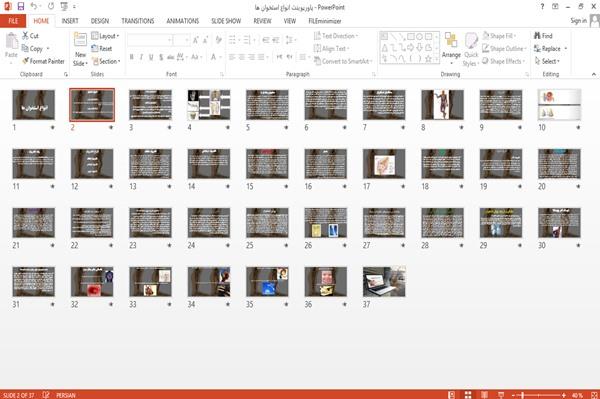Click Sign in link
Screen dimensions: 600x399
point(578,21)
